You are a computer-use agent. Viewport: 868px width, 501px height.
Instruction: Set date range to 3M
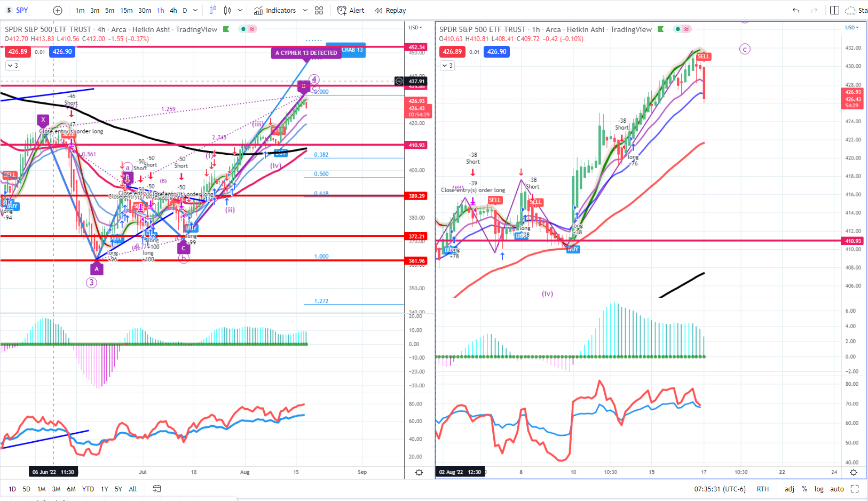click(x=56, y=489)
